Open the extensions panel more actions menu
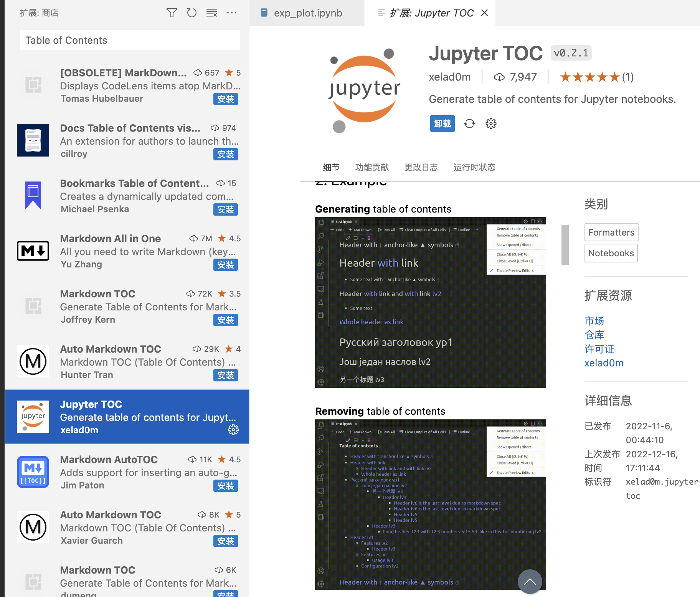 click(x=231, y=13)
